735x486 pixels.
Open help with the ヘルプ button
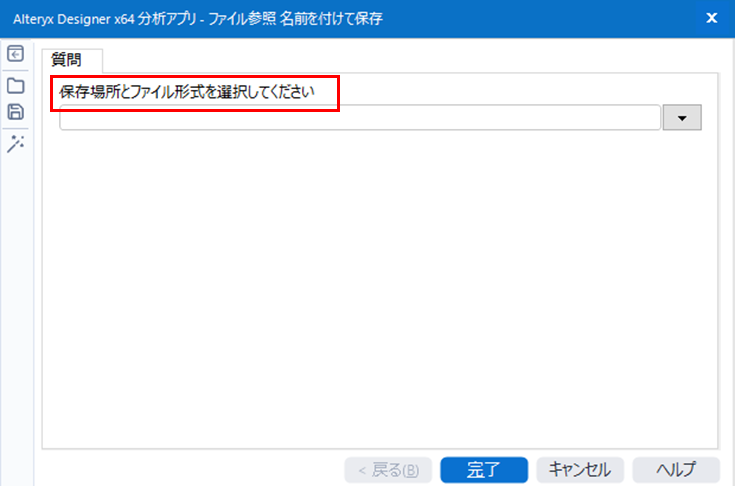(x=676, y=469)
